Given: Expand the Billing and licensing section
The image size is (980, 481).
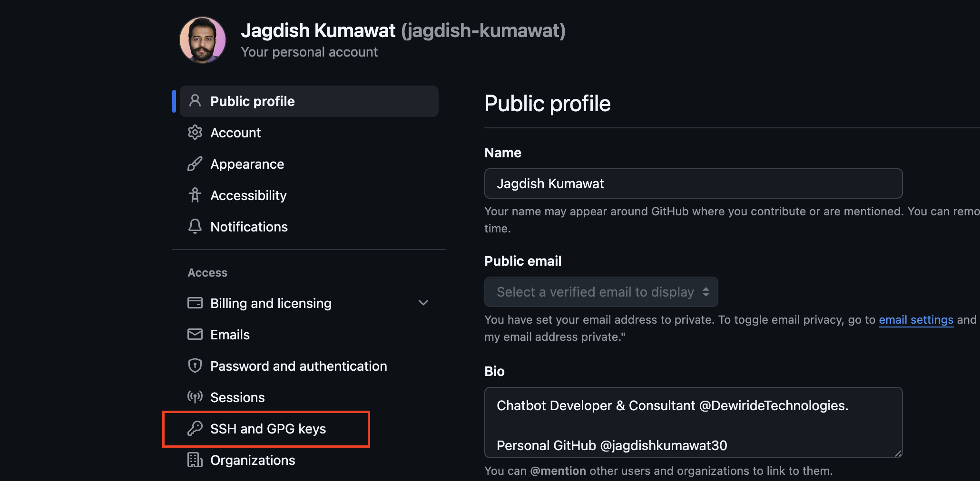Looking at the screenshot, I should click(423, 303).
